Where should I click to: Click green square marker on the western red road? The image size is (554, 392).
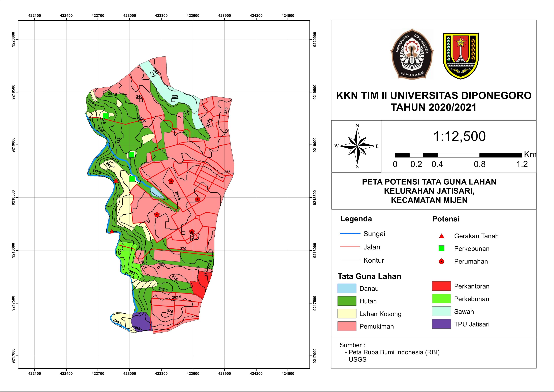pyautogui.click(x=106, y=116)
